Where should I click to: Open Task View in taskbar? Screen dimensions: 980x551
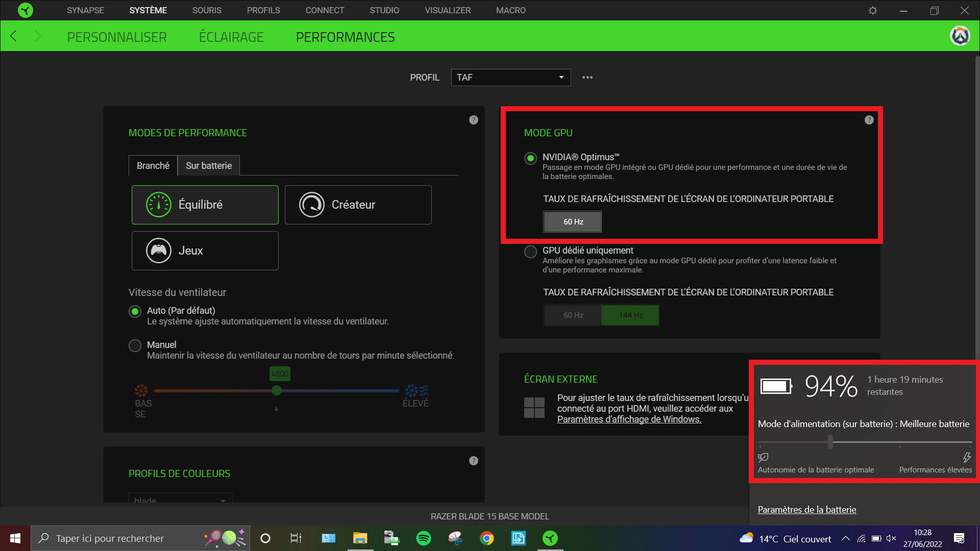coord(296,538)
